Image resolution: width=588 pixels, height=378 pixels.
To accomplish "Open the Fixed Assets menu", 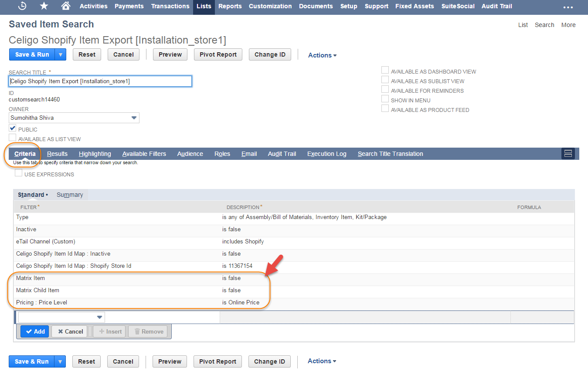I will click(415, 6).
